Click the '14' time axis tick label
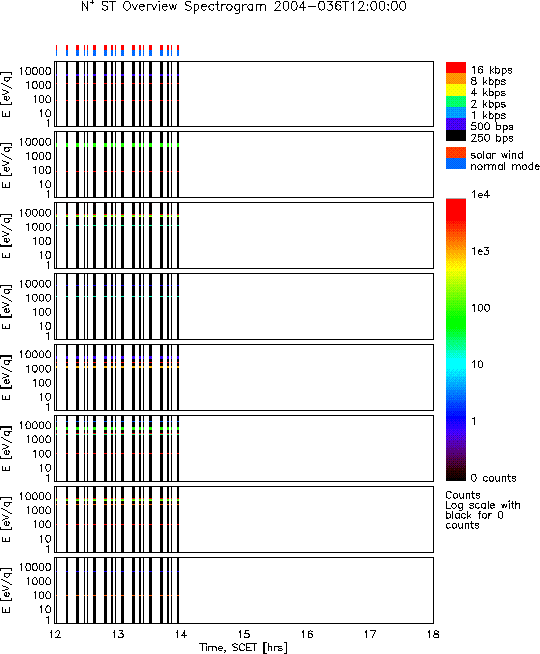The height and width of the screenshot is (654, 540). tap(181, 634)
